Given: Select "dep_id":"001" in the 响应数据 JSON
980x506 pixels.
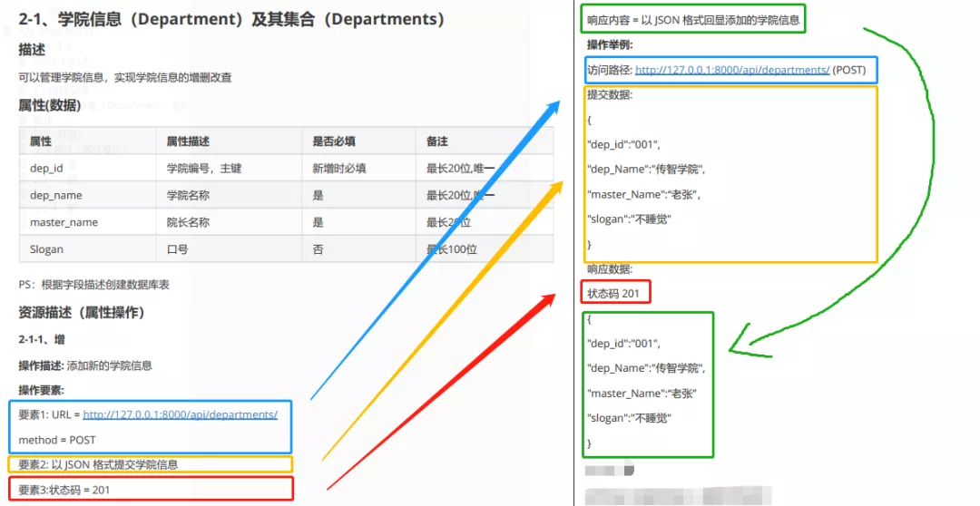Looking at the screenshot, I should 623,344.
